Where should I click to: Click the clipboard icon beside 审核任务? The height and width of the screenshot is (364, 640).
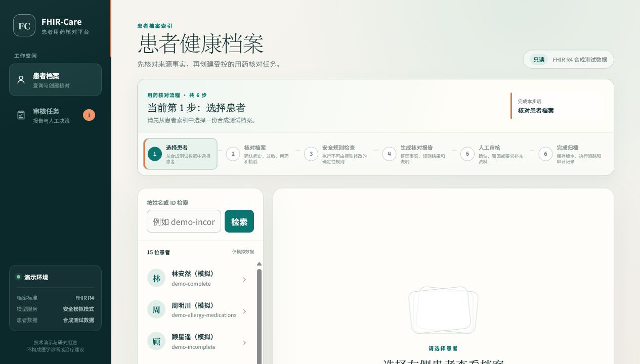click(x=21, y=115)
